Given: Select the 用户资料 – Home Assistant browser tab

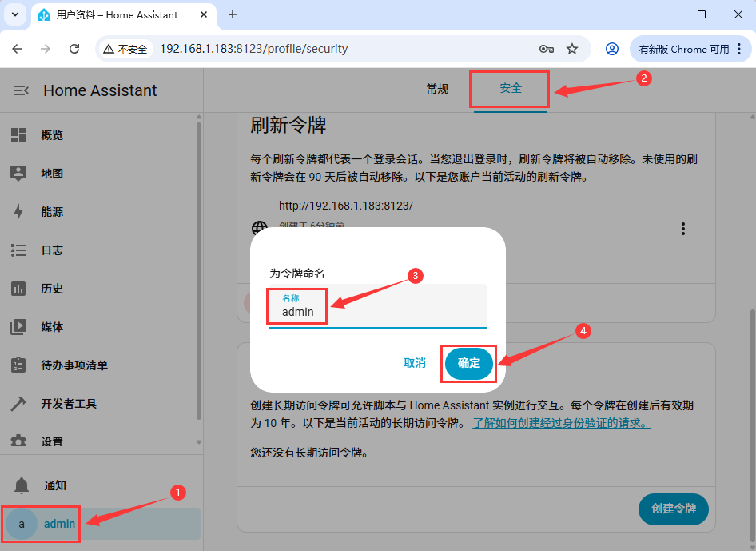Looking at the screenshot, I should (x=125, y=15).
